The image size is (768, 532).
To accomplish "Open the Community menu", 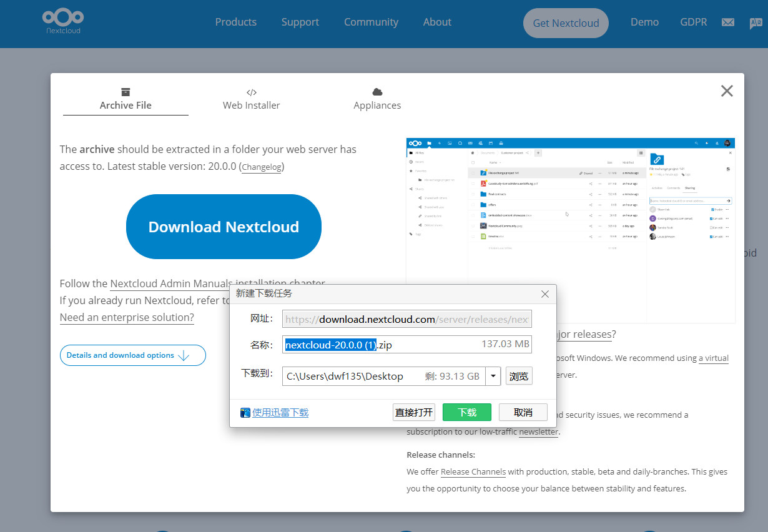I will pyautogui.click(x=371, y=22).
